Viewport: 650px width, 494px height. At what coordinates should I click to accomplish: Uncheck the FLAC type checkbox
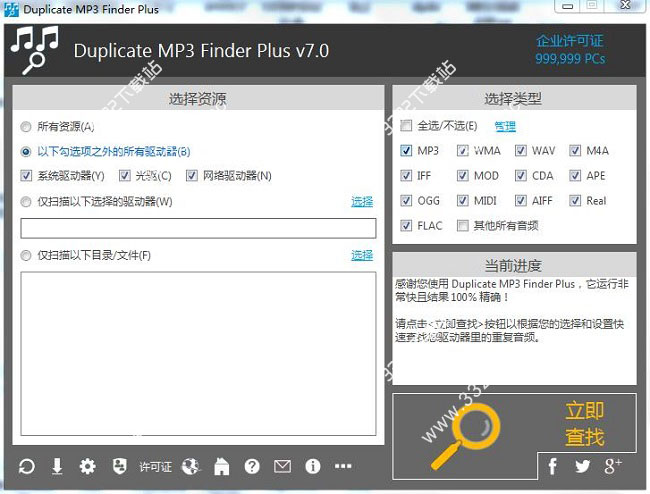(406, 225)
